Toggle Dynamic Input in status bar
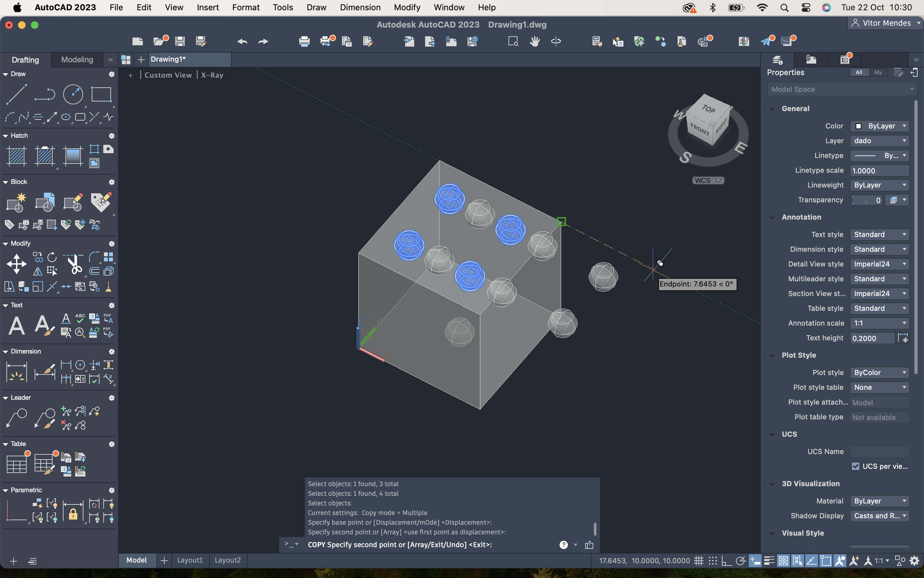This screenshot has height=578, width=924. coord(755,561)
